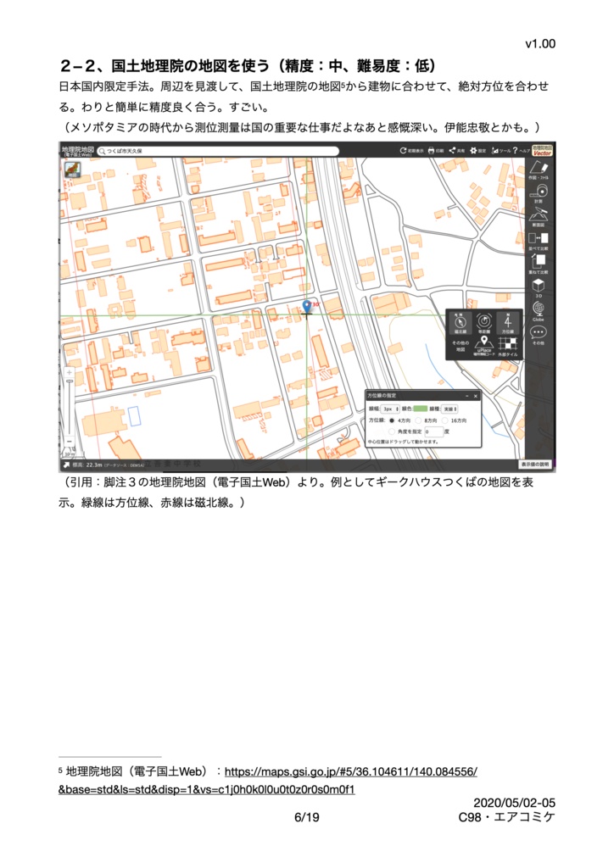The height and width of the screenshot is (868, 614).
Task: Click the C98・エアコミケ footer text
Action: tap(506, 817)
